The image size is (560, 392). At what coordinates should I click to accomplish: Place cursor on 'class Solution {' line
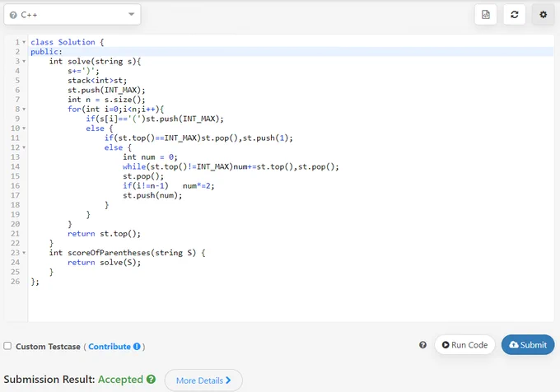pos(68,42)
